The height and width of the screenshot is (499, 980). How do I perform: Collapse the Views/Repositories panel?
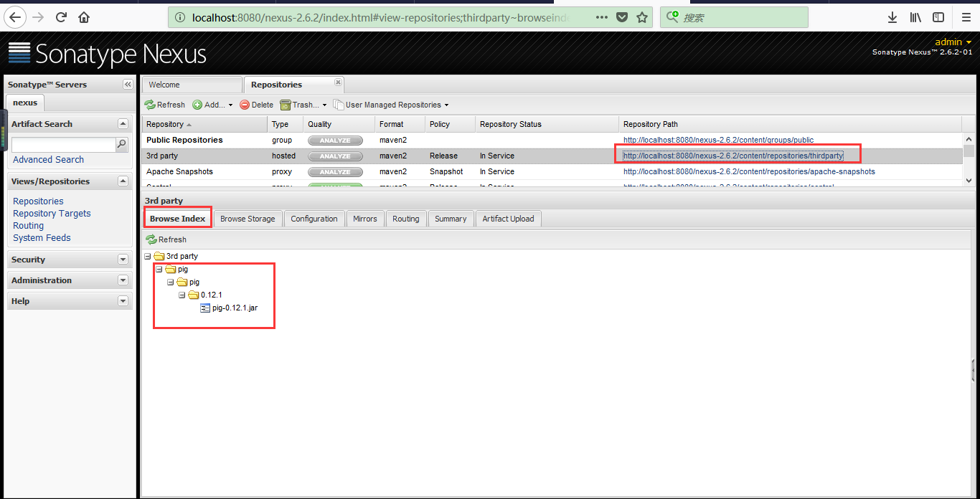[123, 181]
